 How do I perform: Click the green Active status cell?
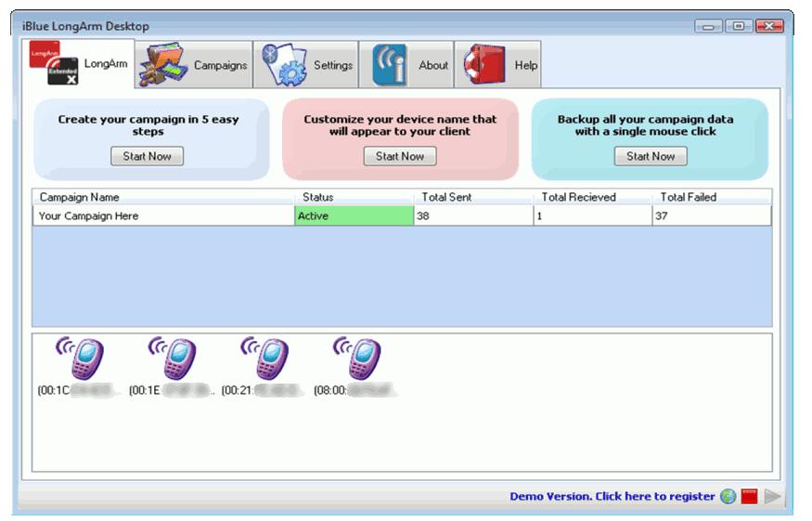pos(354,215)
